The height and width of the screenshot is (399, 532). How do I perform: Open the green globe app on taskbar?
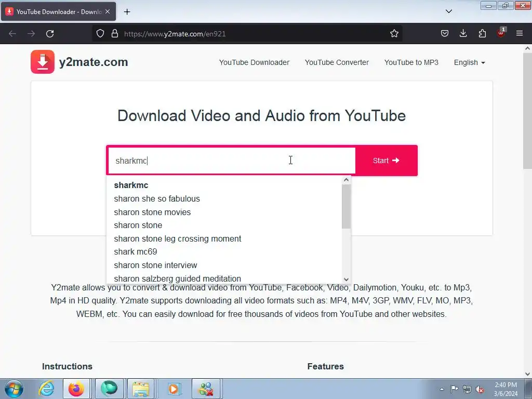point(109,389)
